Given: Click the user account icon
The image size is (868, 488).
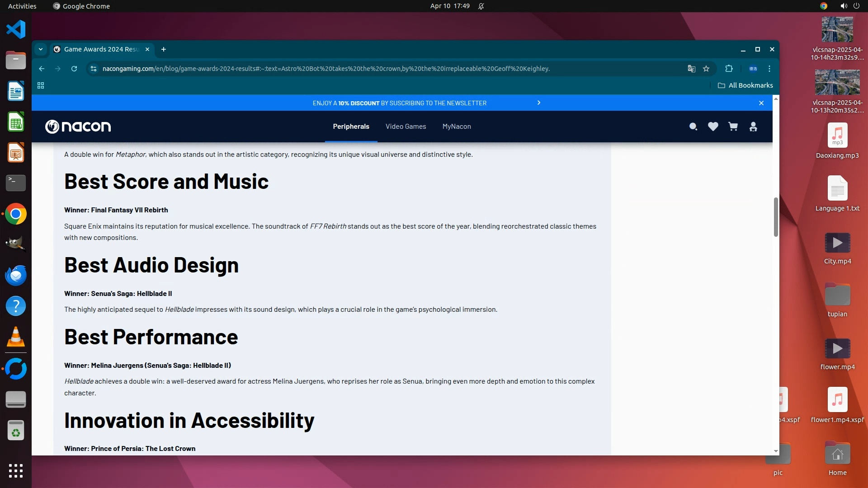Looking at the screenshot, I should [x=753, y=127].
